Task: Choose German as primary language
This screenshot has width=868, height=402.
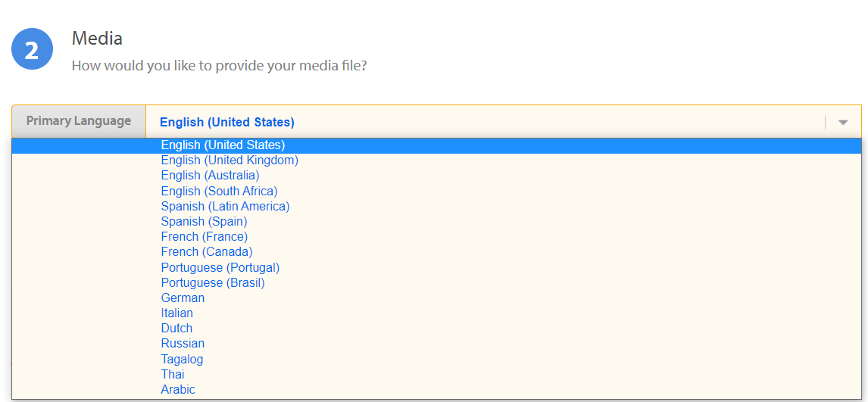Action: [x=437, y=298]
